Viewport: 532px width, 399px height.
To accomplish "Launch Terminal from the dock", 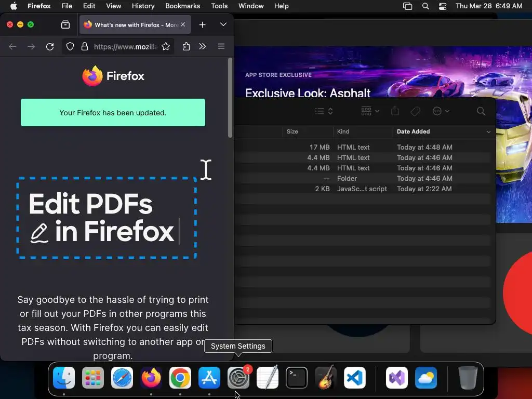I will [297, 378].
